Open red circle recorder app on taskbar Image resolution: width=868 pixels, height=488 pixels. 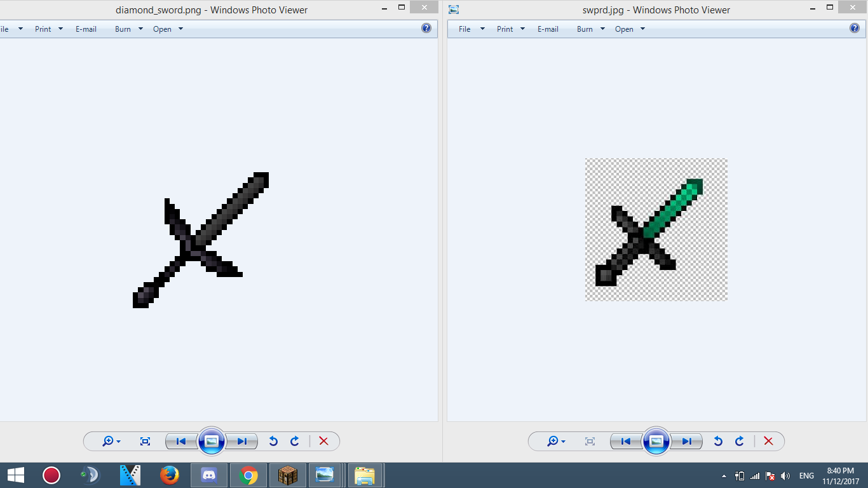51,475
